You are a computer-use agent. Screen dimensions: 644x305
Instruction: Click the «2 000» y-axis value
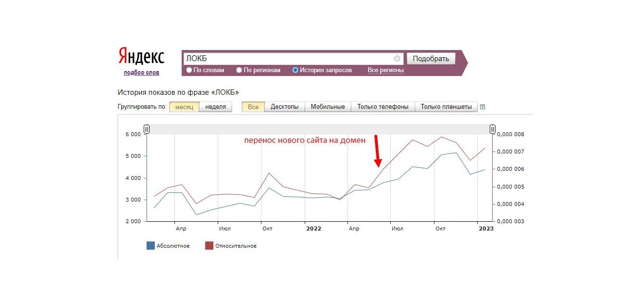click(133, 221)
